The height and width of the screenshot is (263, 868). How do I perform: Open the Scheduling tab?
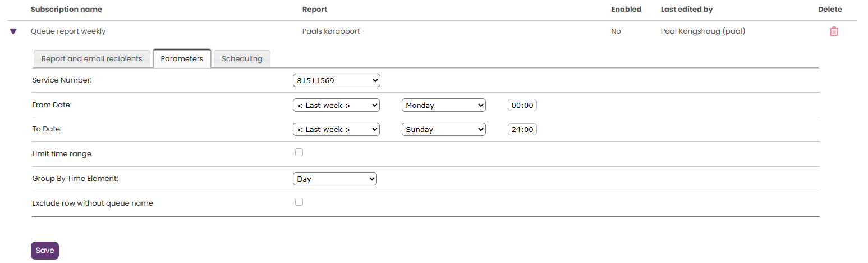point(242,59)
